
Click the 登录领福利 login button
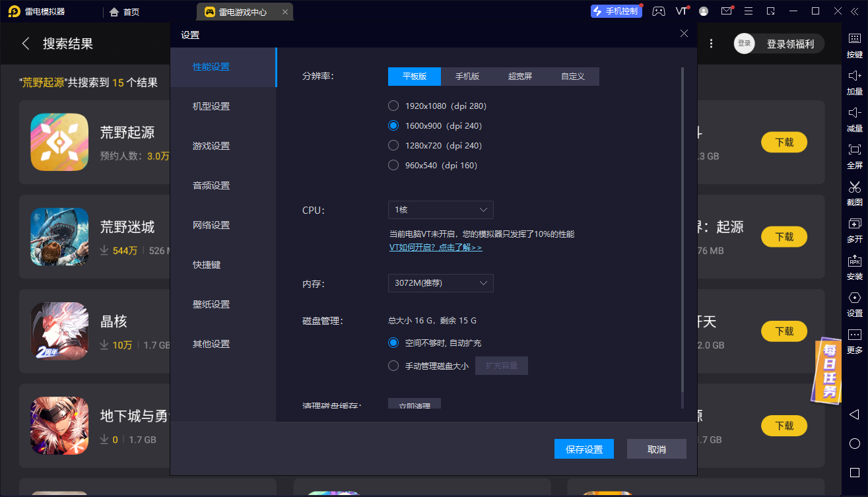(x=779, y=44)
